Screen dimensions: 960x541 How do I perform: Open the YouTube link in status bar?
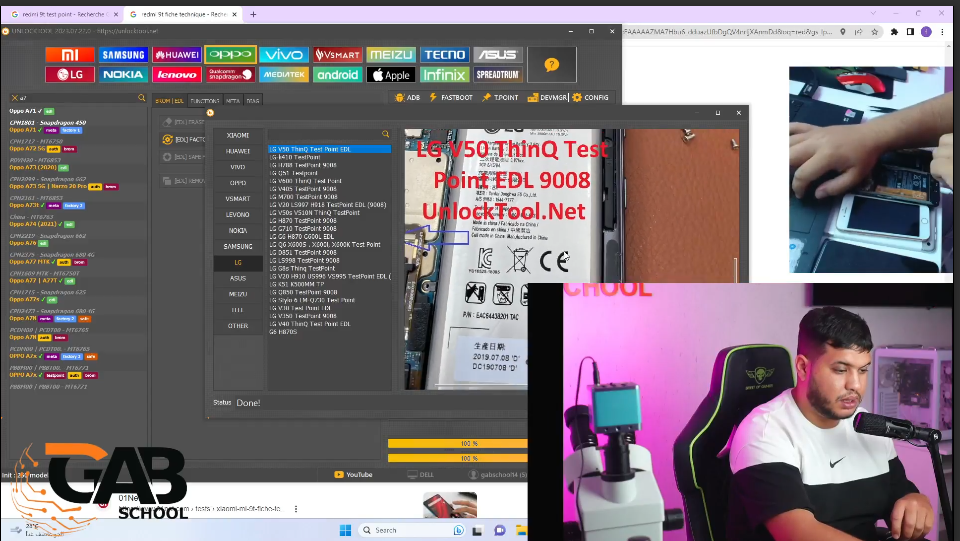tap(353, 474)
